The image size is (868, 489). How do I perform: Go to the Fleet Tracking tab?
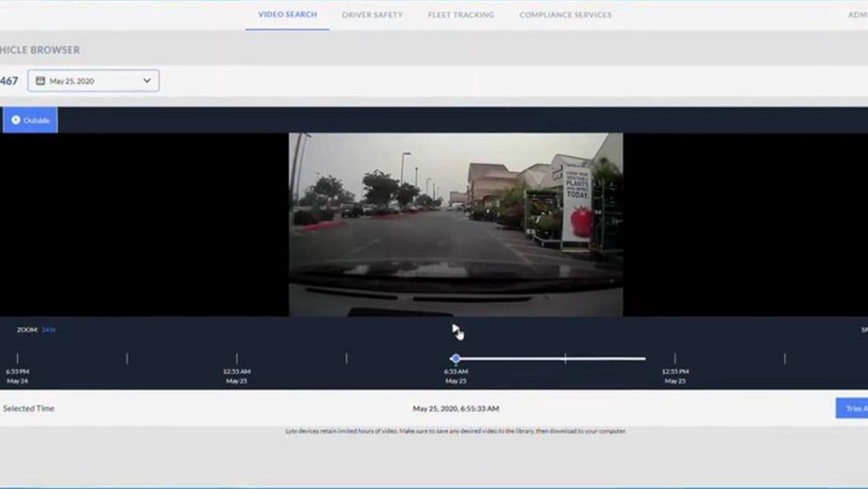coord(461,15)
